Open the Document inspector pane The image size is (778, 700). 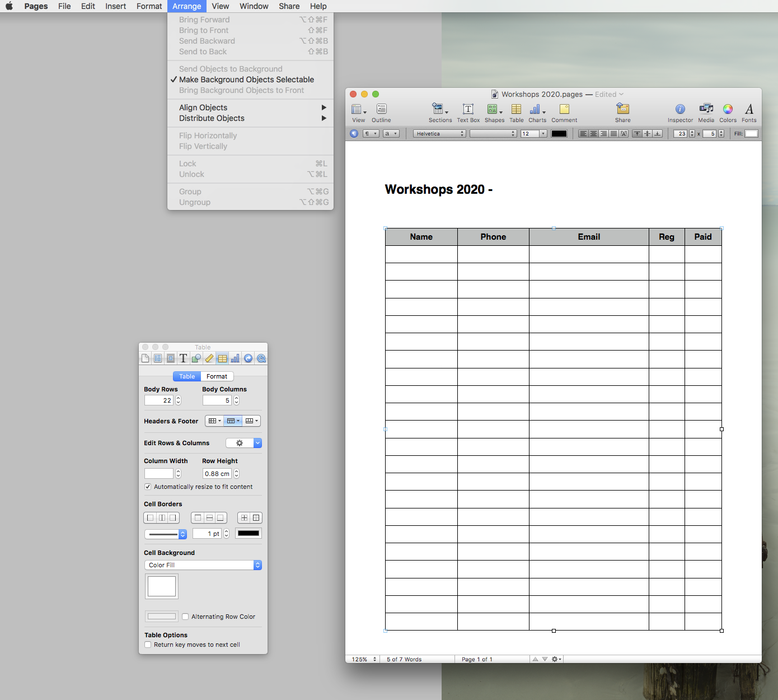(x=146, y=358)
